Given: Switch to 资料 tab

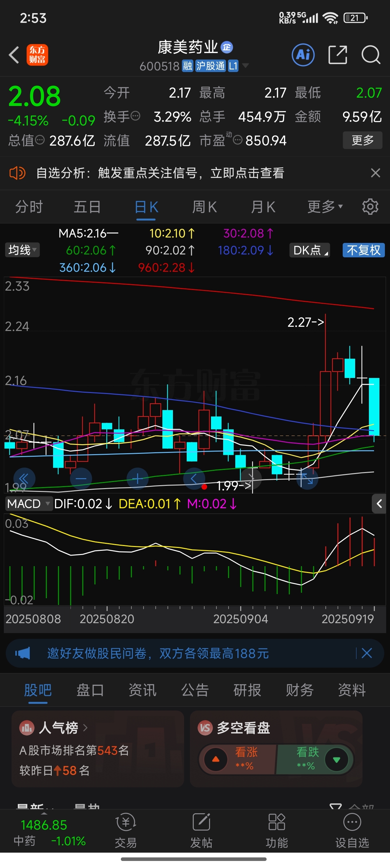Looking at the screenshot, I should (x=352, y=690).
